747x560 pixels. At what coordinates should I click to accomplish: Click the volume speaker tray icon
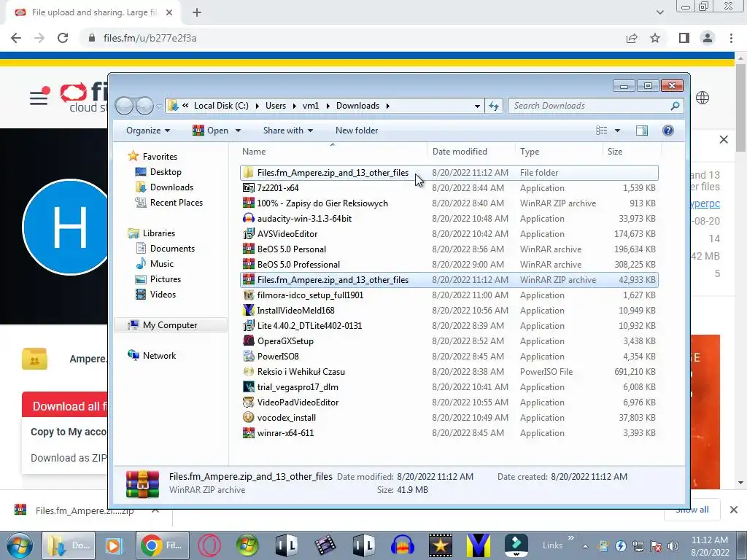pyautogui.click(x=673, y=545)
